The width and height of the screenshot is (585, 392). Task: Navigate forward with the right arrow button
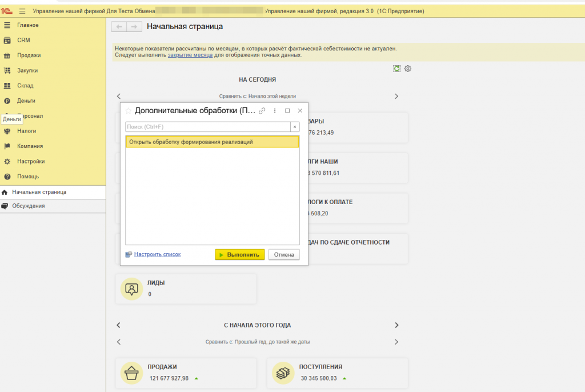pyautogui.click(x=134, y=26)
